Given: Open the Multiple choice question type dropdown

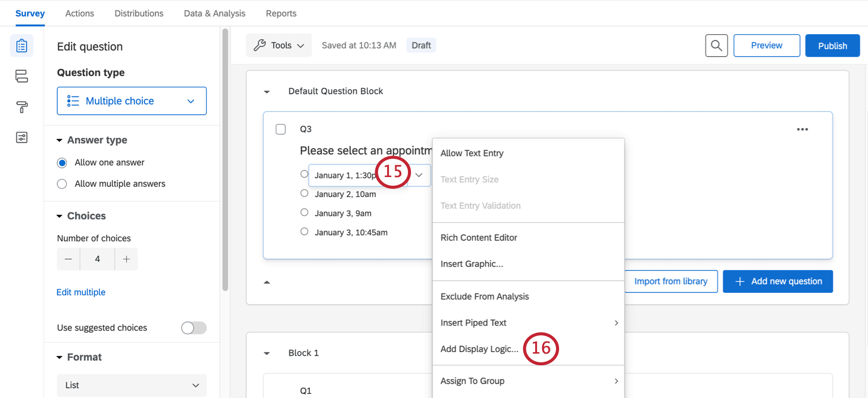Looking at the screenshot, I should (x=132, y=101).
